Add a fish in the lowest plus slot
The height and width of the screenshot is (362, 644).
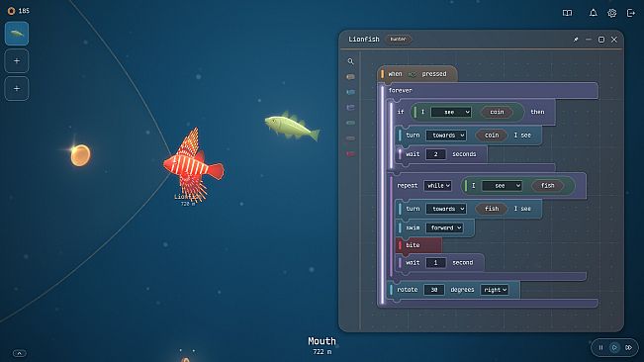pos(17,88)
